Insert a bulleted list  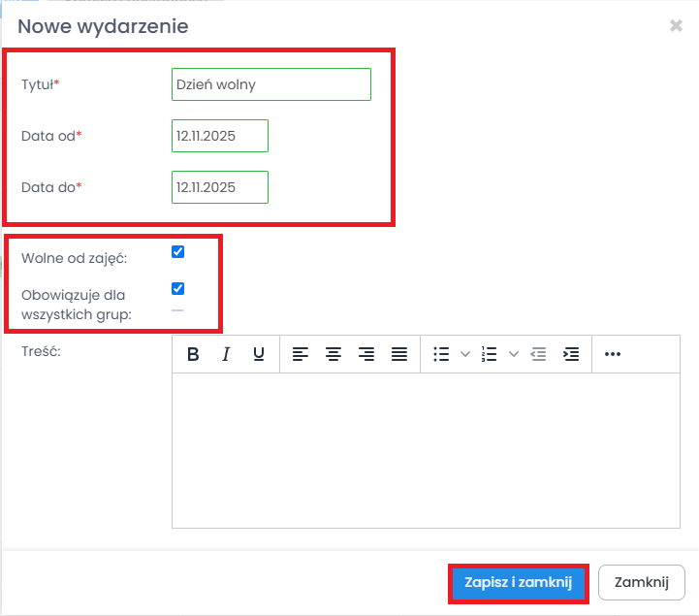point(441,355)
